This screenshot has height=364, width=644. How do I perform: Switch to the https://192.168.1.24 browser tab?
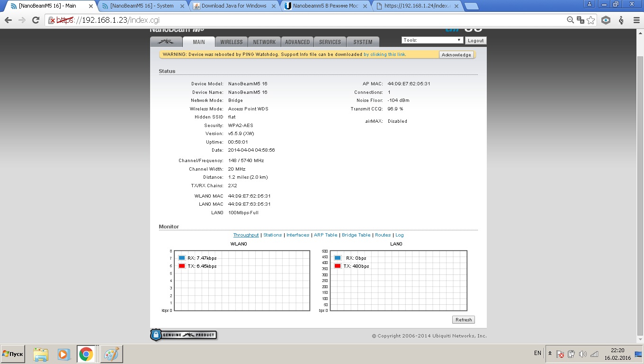(x=417, y=6)
